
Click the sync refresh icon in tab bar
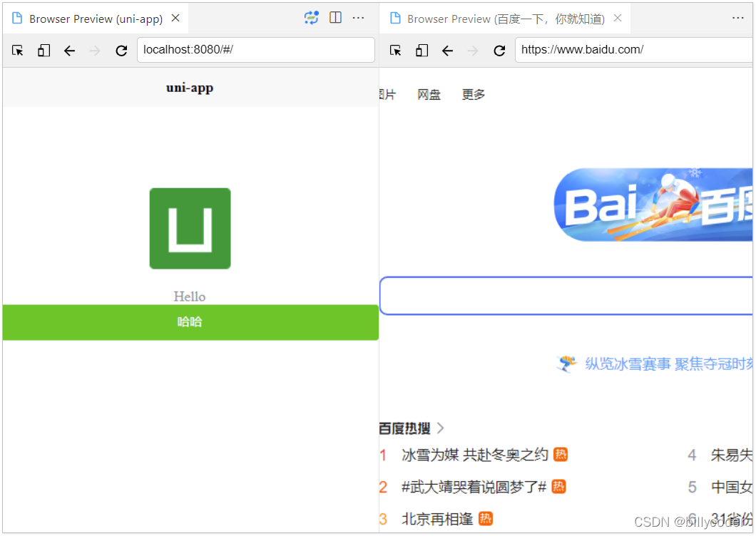pos(312,18)
